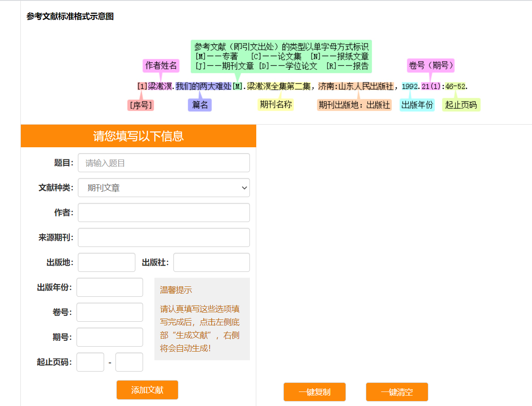
Task: Click the yellow 期刊名称 annotation label
Action: (275, 105)
